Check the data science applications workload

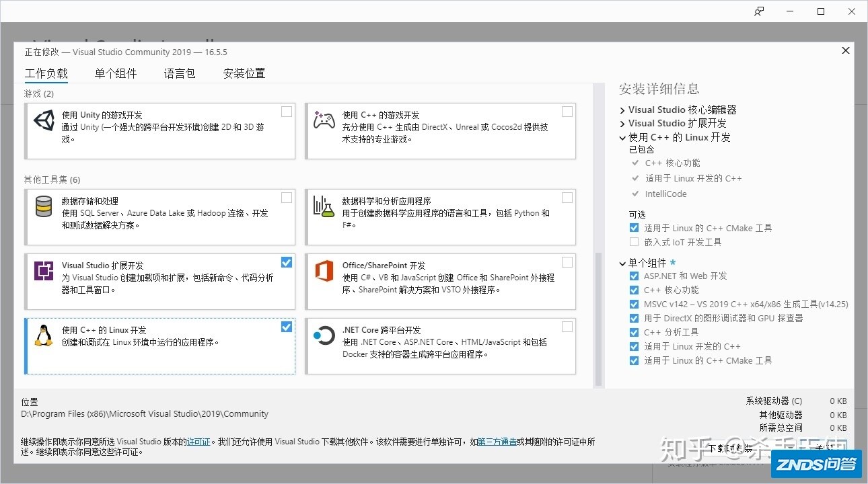(x=567, y=198)
